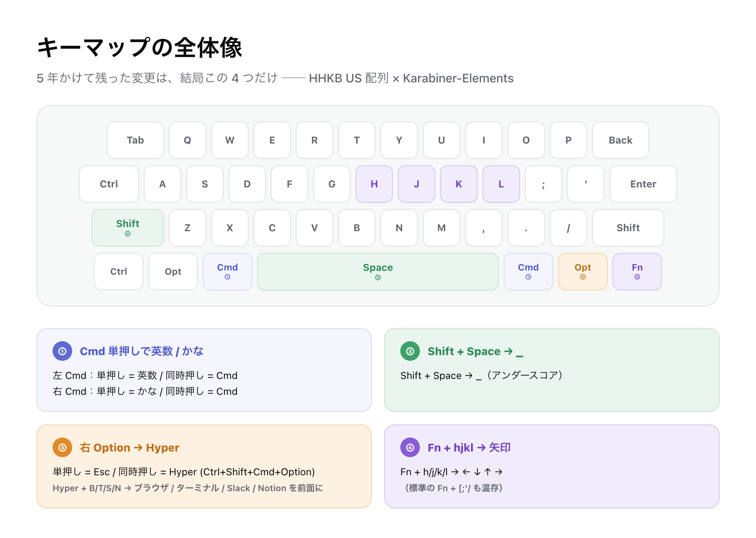Screen dimensions: 756x538
Task: Click the I key
Action: coord(484,140)
